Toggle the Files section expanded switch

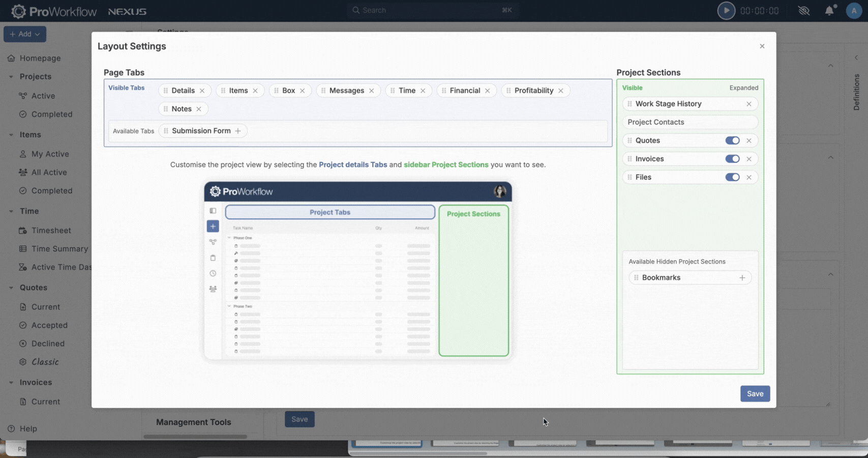click(732, 177)
